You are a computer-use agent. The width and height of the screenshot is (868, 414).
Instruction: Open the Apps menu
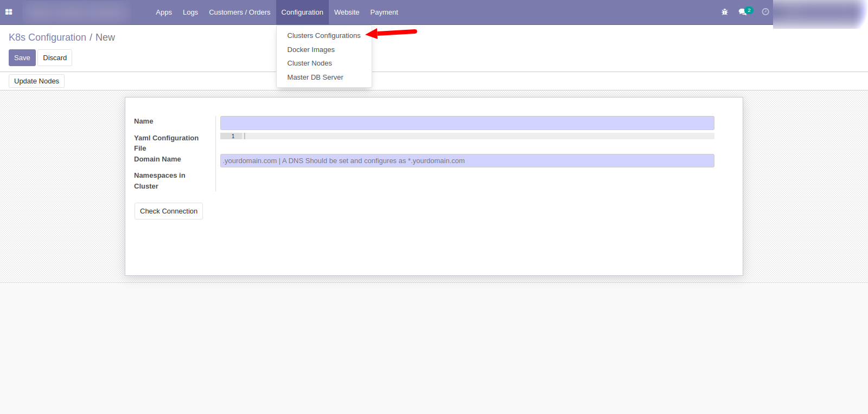tap(163, 12)
